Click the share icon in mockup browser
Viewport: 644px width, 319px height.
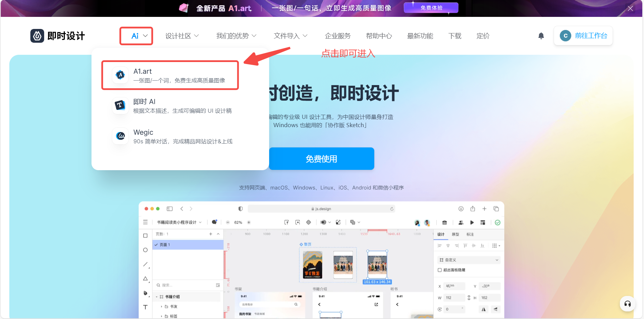tap(473, 209)
